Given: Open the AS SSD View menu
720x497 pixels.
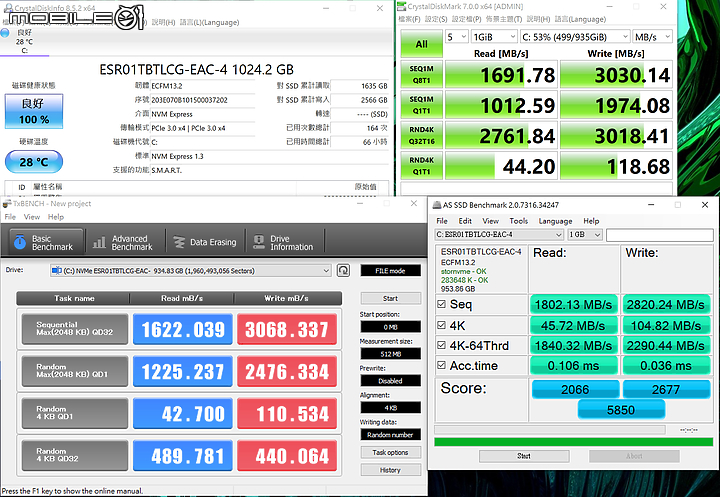Looking at the screenshot, I should click(x=490, y=221).
